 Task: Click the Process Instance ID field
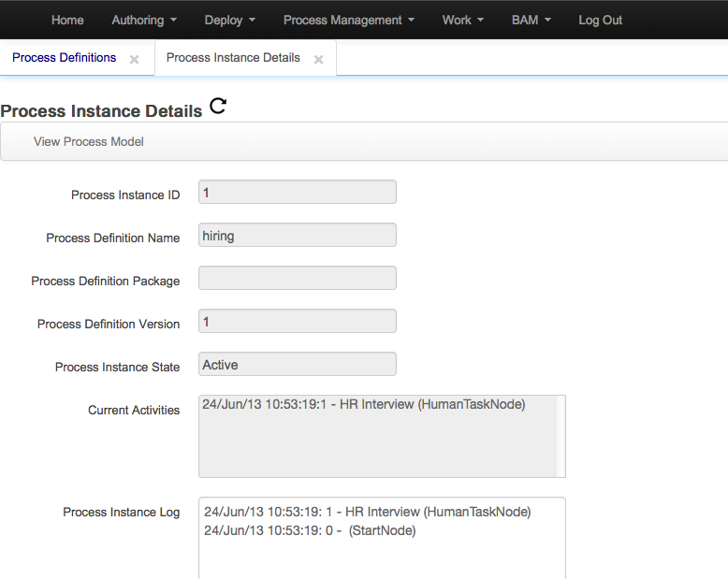click(x=297, y=192)
